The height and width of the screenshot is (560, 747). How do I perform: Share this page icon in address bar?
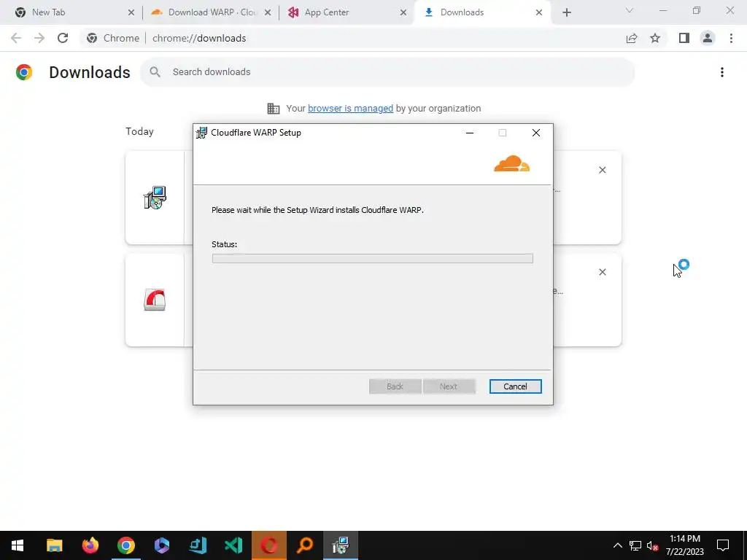(x=632, y=38)
